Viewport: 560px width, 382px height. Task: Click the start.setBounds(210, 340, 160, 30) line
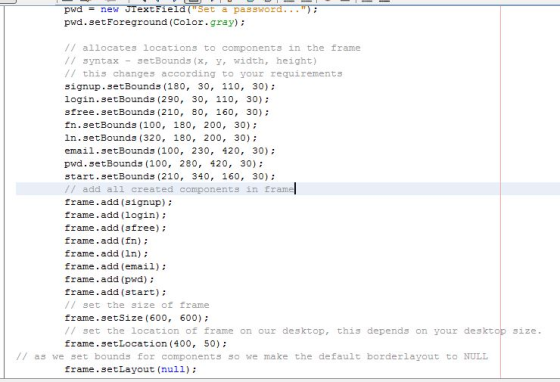pos(170,176)
